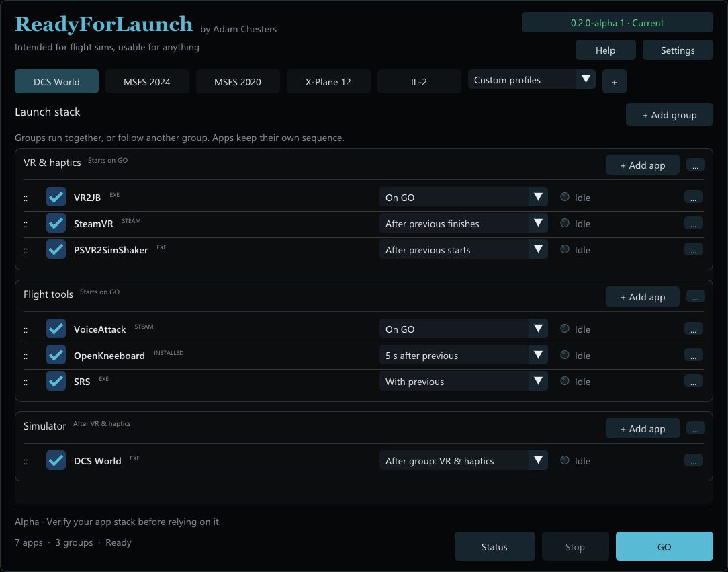Switch to the X-Plane 12 profile
The image size is (728, 572).
[328, 82]
